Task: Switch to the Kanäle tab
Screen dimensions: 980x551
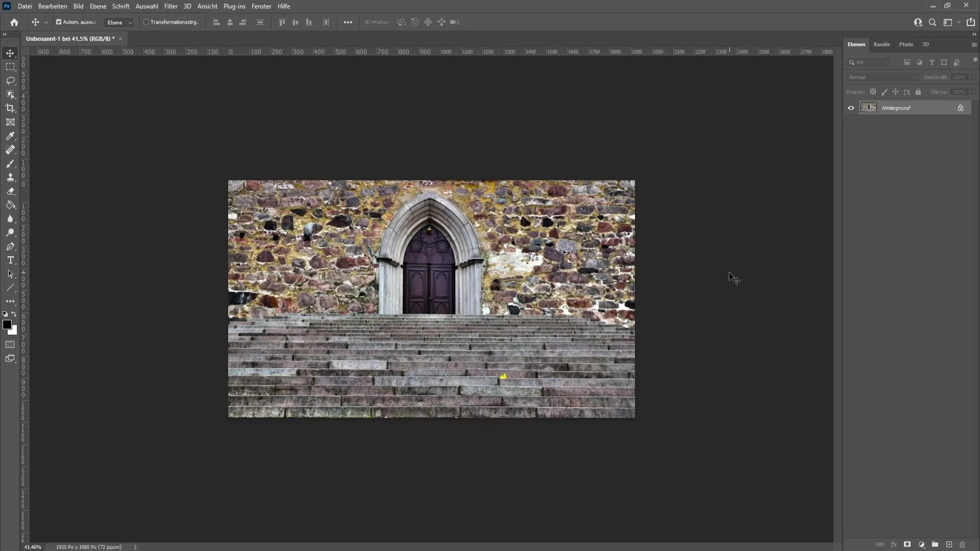Action: point(881,44)
